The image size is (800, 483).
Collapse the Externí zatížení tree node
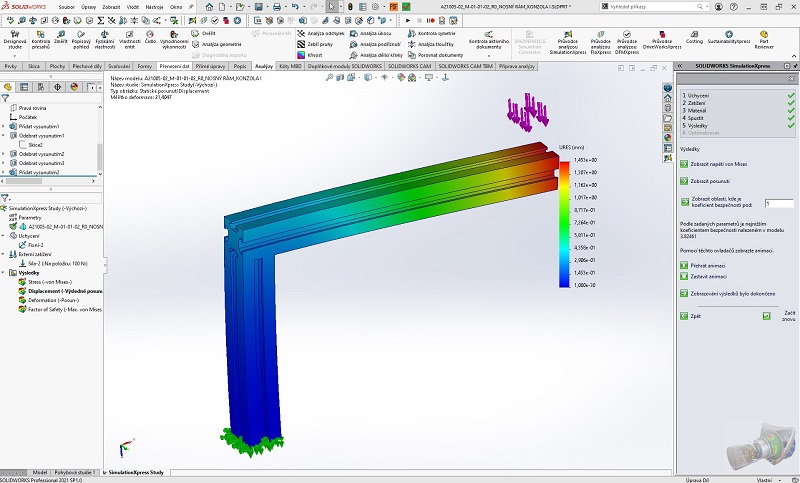click(3, 254)
